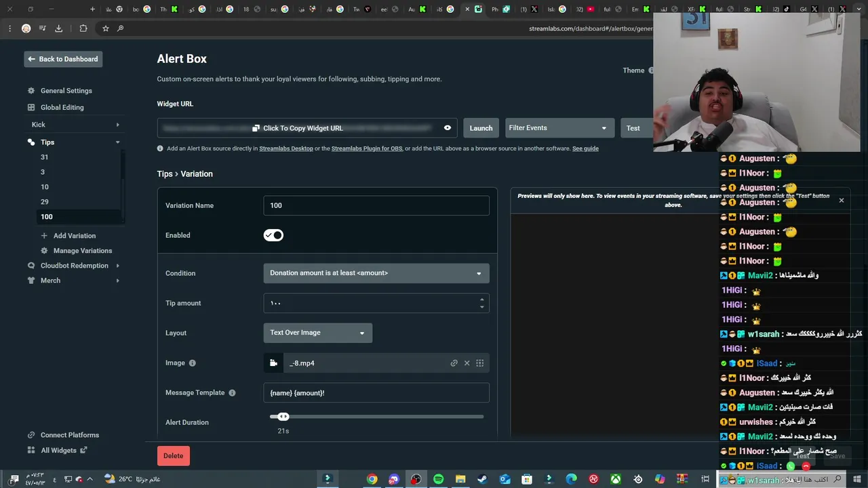
Task: Open media gallery grid icon in Image field
Action: pyautogui.click(x=479, y=363)
